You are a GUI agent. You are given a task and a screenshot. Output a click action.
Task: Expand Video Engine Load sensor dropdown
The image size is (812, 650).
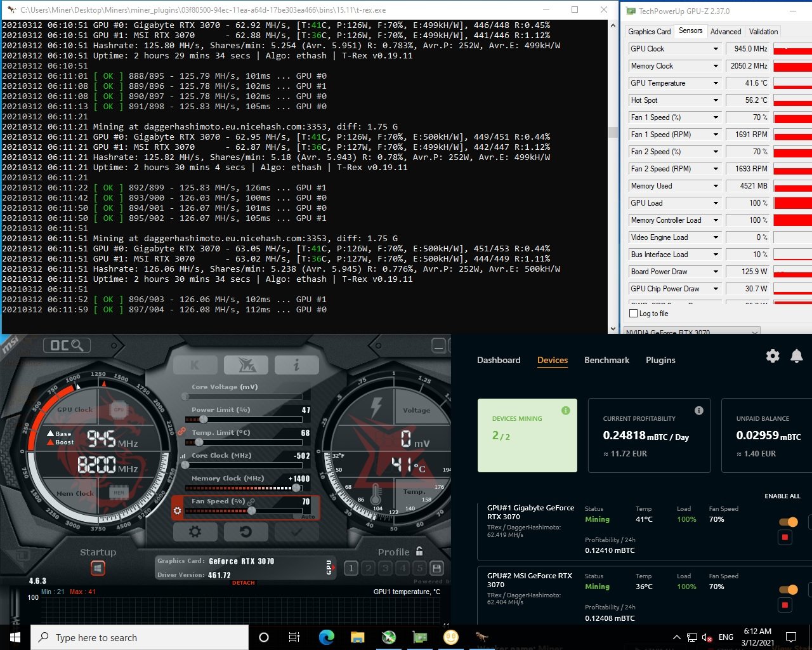coord(716,237)
